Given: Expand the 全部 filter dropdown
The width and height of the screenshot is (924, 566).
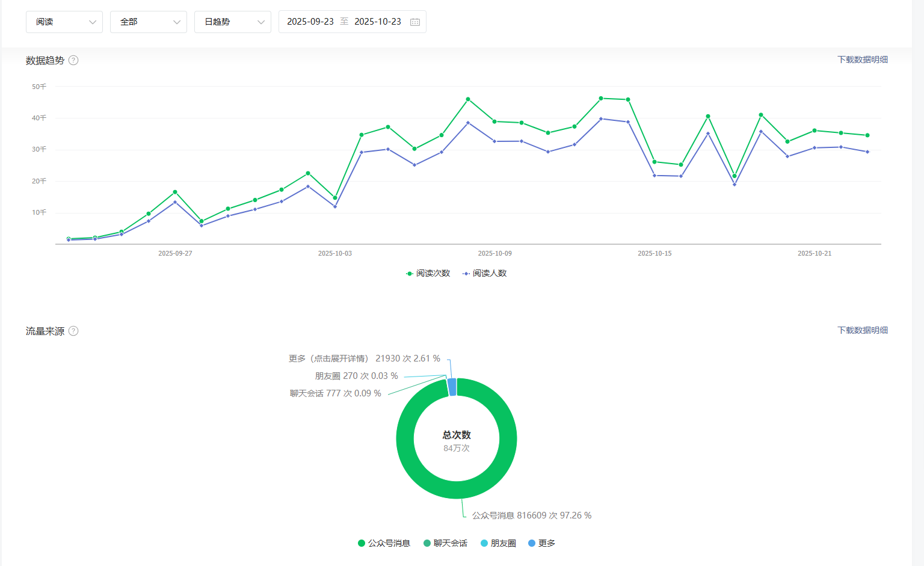Looking at the screenshot, I should point(149,22).
